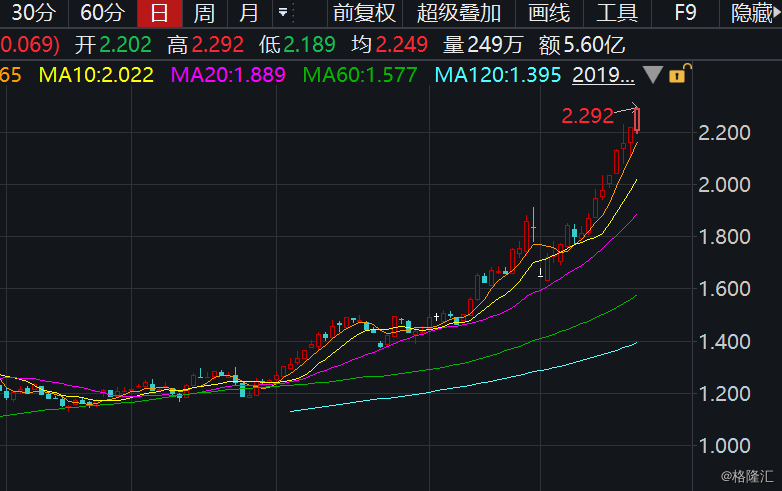Click the latest red candlestick on chart
The image size is (782, 491).
637,120
